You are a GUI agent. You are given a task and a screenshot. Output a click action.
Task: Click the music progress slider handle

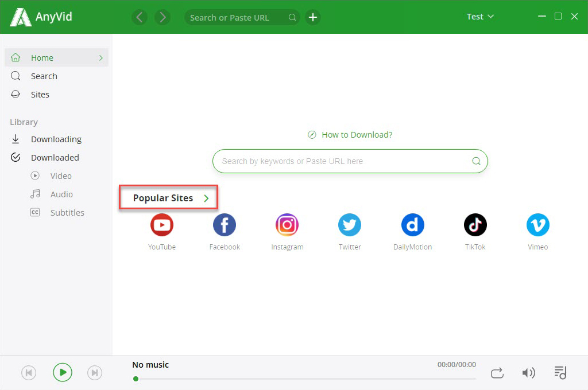pyautogui.click(x=136, y=379)
